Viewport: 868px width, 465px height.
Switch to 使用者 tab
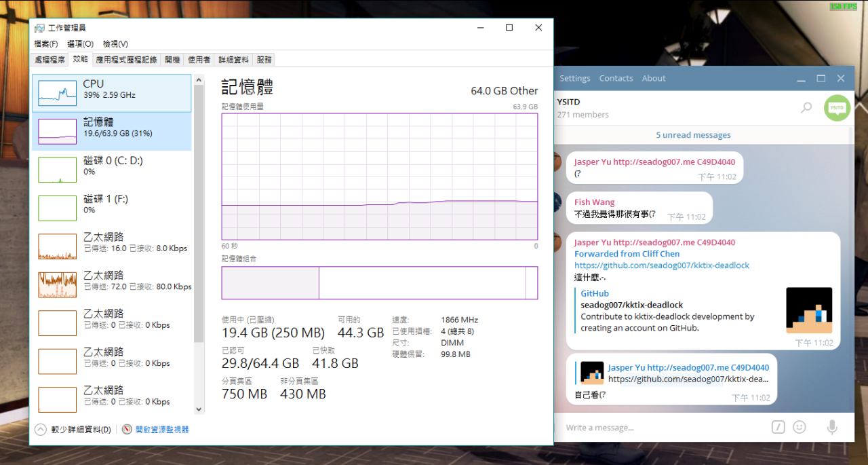click(x=199, y=60)
